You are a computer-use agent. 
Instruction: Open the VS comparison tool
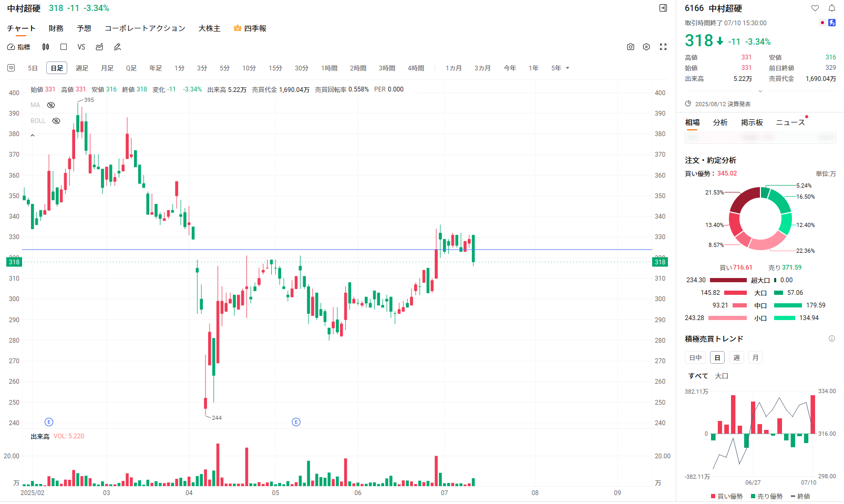(81, 47)
